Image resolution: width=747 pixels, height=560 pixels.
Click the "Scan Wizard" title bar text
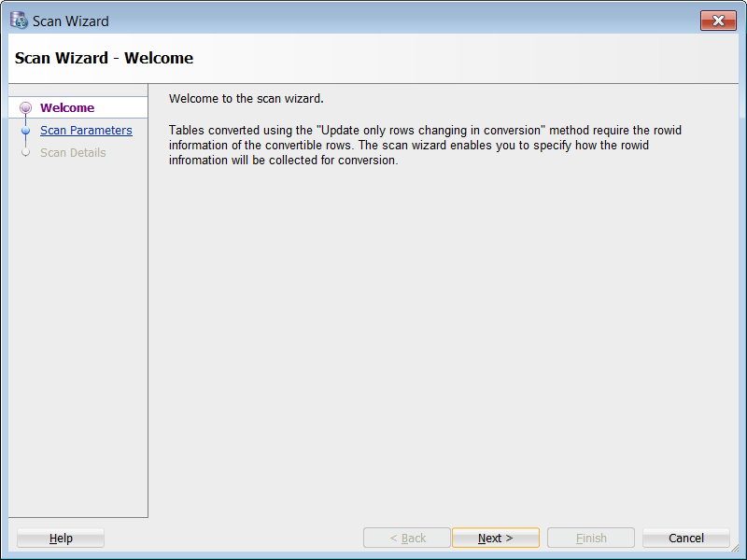(71, 21)
